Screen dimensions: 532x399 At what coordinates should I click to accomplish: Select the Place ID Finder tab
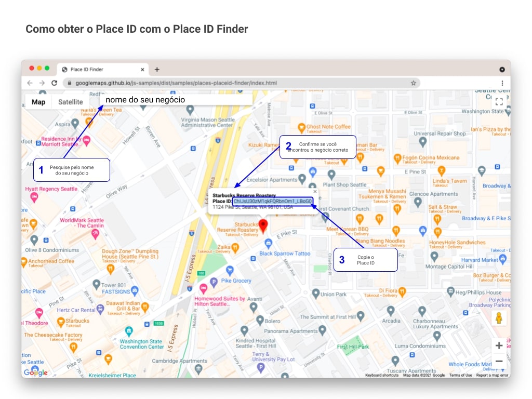tap(103, 69)
